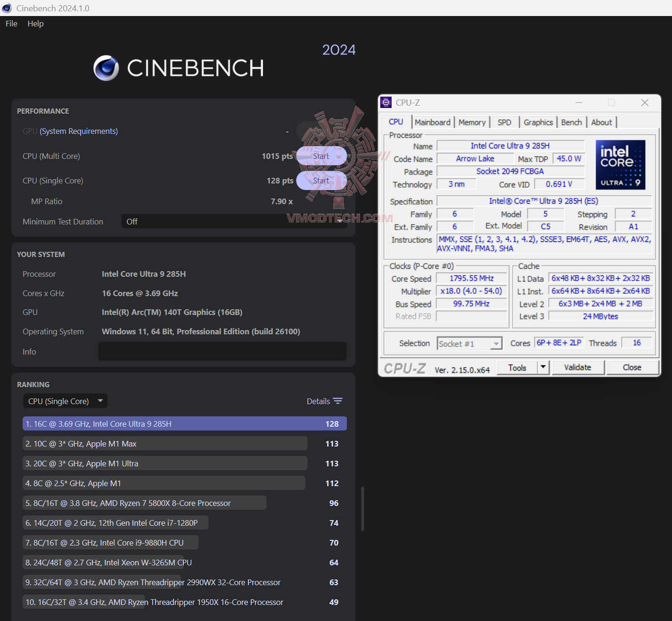Open the File menu
The height and width of the screenshot is (621, 672).
[x=11, y=24]
